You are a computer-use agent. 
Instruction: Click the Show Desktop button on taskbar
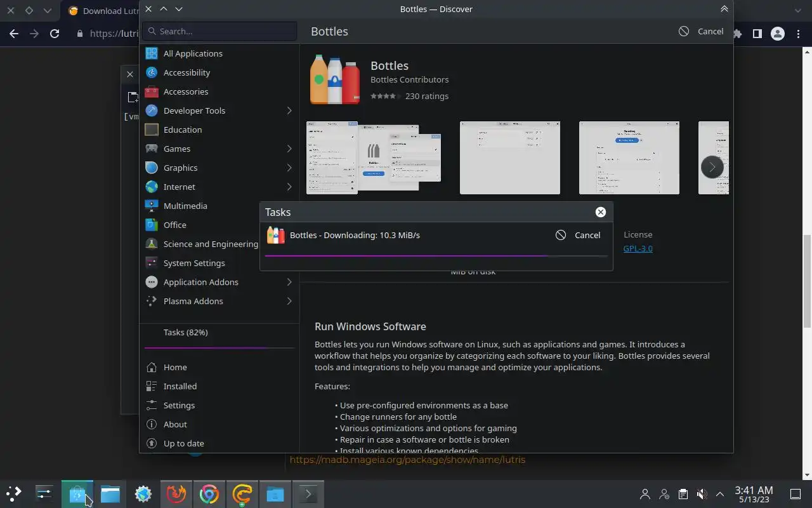click(796, 494)
